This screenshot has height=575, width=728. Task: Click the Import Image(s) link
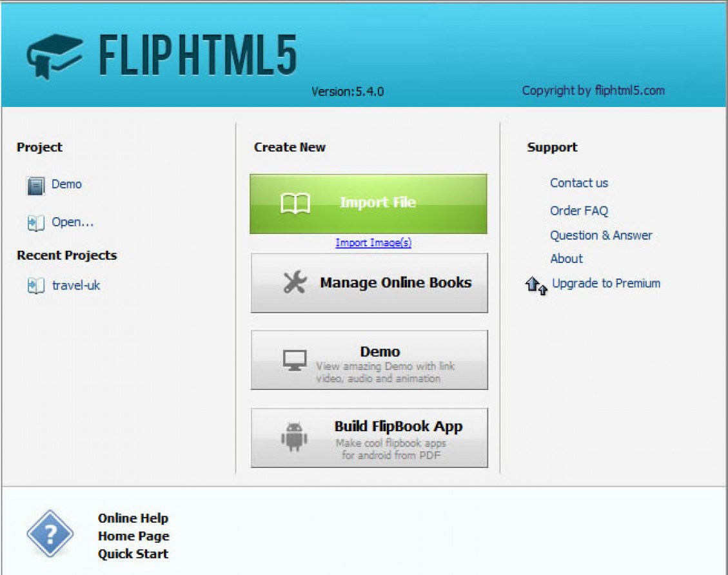373,242
